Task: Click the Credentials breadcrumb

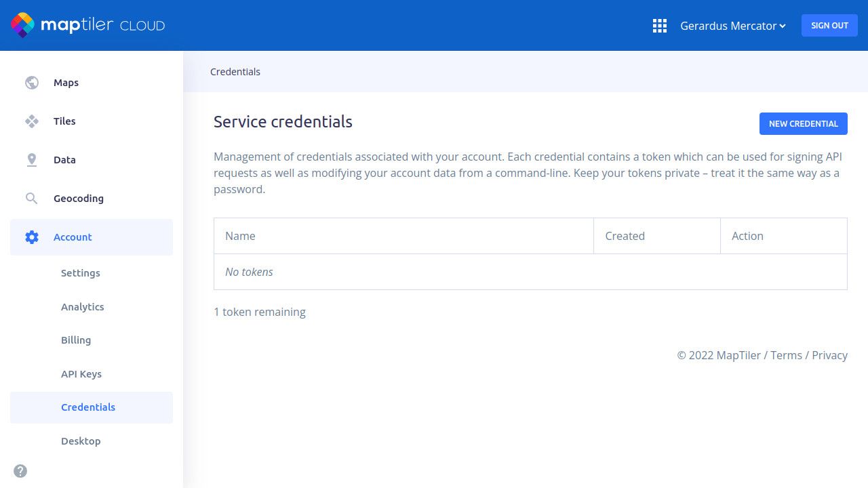Action: [x=235, y=72]
